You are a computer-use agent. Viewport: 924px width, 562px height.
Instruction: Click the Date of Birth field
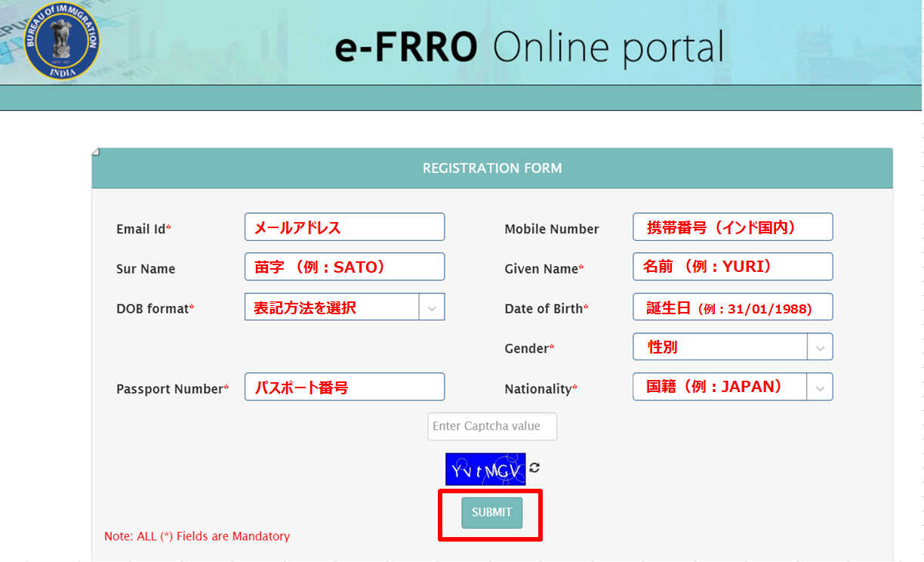coord(732,307)
